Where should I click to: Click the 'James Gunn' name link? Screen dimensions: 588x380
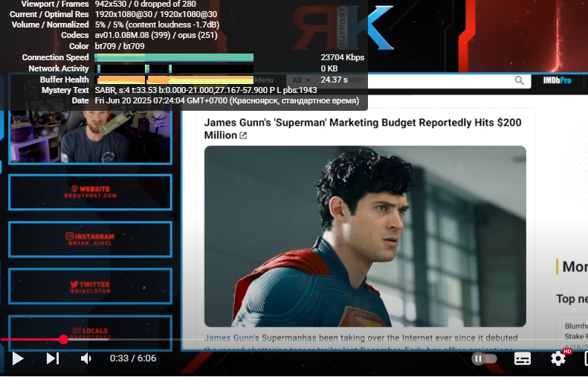pos(229,338)
